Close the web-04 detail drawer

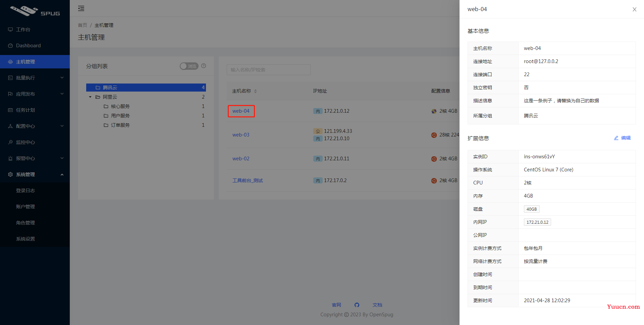[635, 9]
